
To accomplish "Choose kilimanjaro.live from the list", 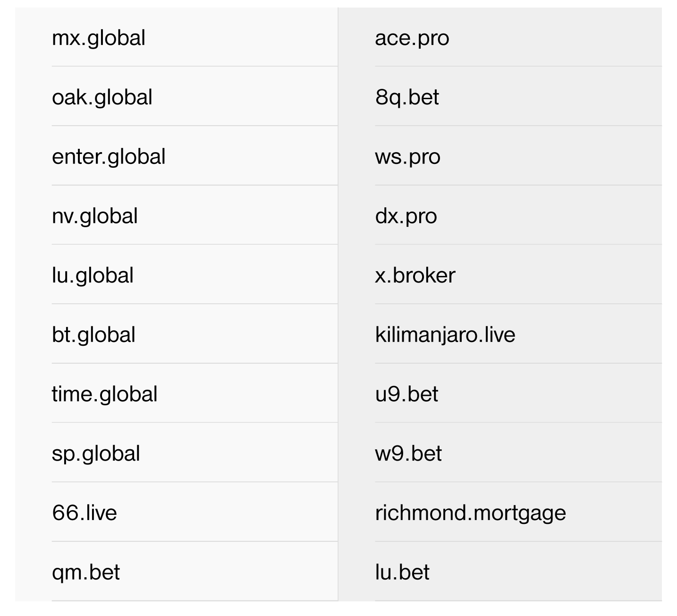I will 445,335.
